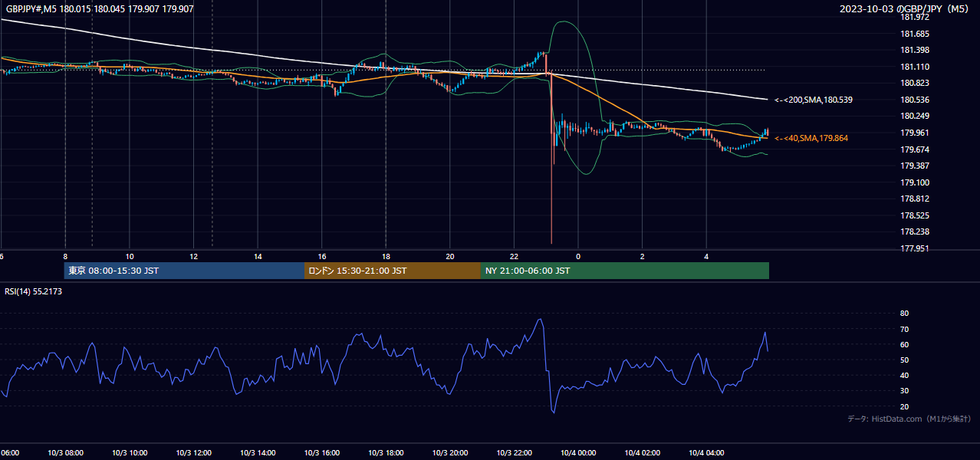Click the 10/3 22:00 time axis label
The height and width of the screenshot is (460, 980).
514,453
